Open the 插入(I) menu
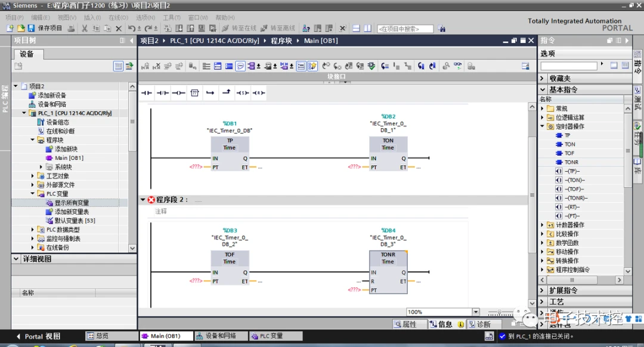This screenshot has height=347, width=644. coord(92,17)
